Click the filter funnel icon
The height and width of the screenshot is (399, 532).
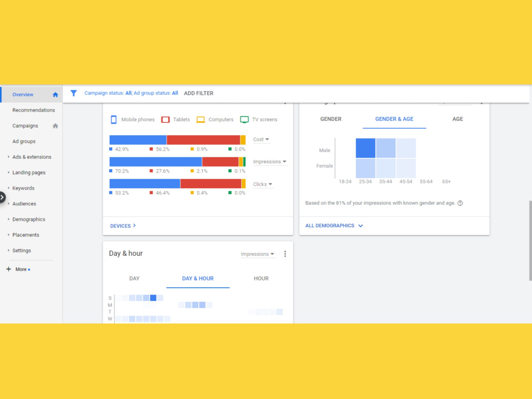click(73, 93)
